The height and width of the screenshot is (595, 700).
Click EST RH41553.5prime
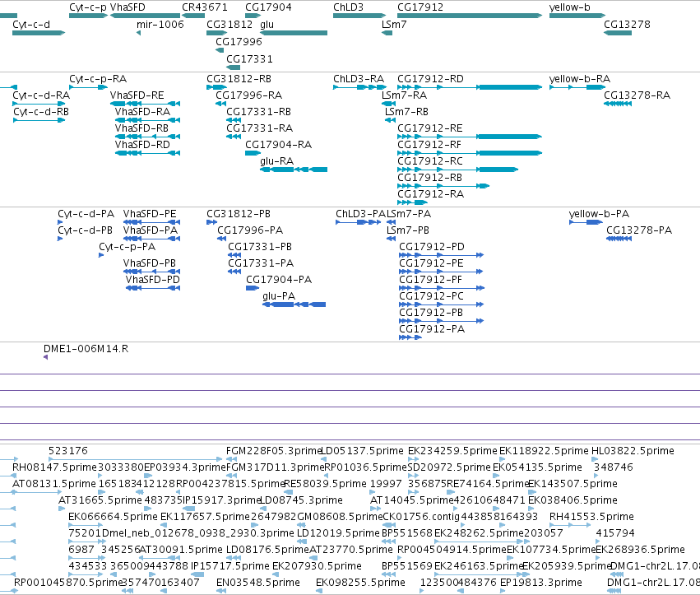point(591,517)
